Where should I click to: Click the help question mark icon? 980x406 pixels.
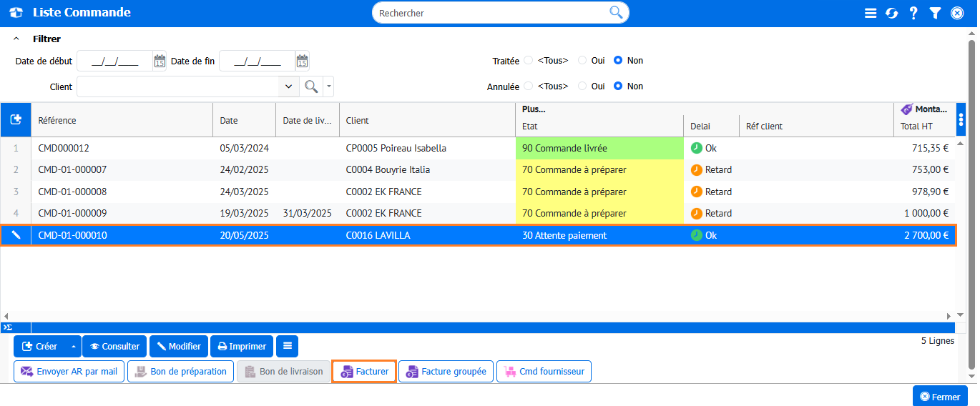913,13
